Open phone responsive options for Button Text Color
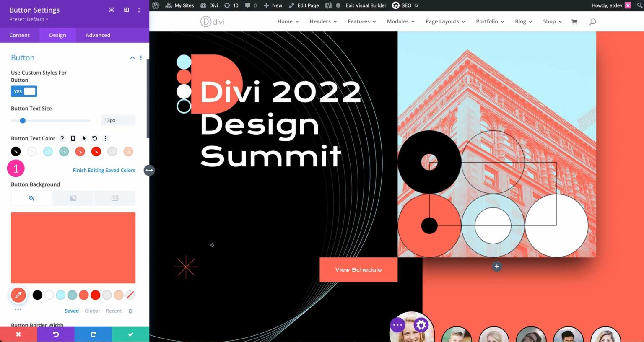 pos(73,138)
